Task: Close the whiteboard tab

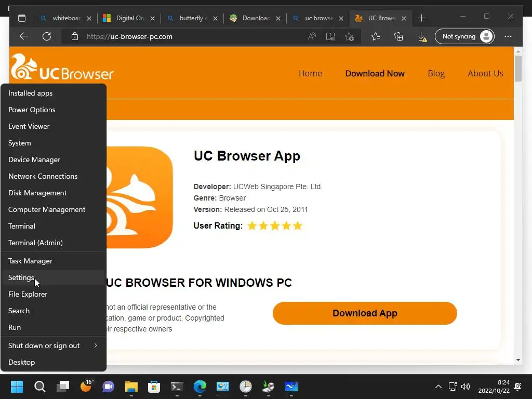Action: point(89,18)
